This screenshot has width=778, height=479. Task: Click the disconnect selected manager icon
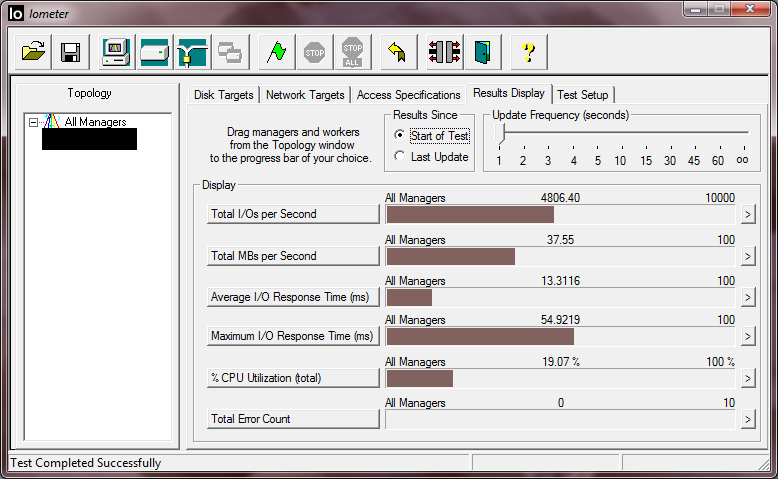click(x=445, y=52)
